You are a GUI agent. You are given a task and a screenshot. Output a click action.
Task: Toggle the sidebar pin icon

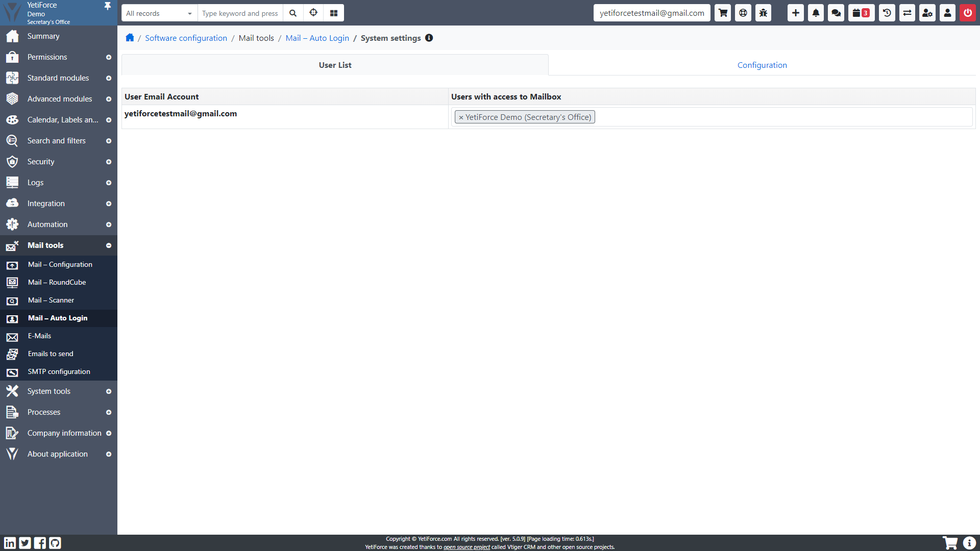coord(108,6)
